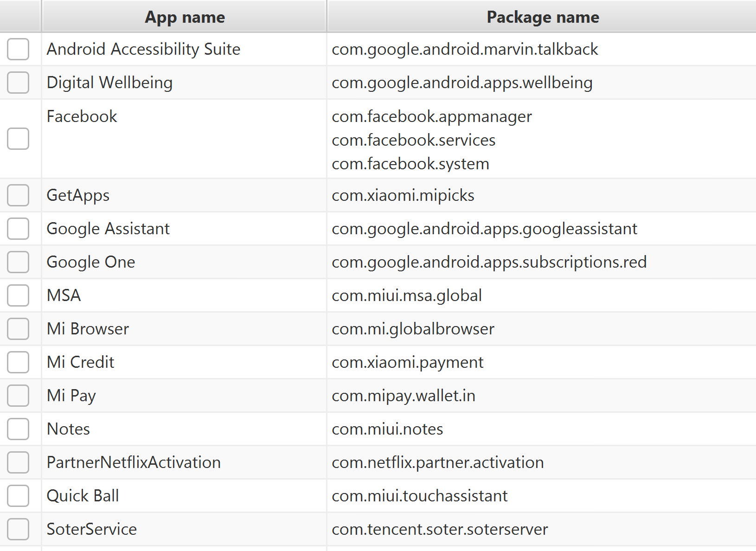Select the MSA checkbox
This screenshot has width=756, height=551.
click(18, 295)
